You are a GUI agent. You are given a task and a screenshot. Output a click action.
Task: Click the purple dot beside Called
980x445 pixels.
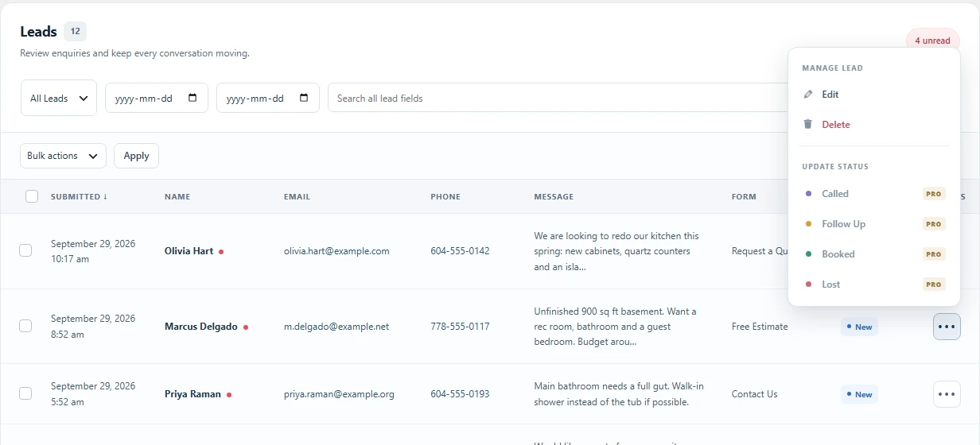(x=809, y=194)
